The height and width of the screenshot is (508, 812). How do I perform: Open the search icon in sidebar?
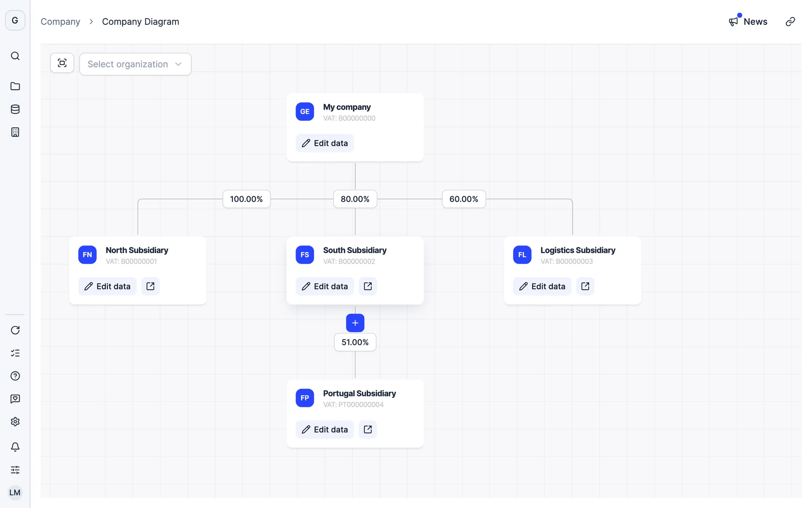click(x=15, y=56)
